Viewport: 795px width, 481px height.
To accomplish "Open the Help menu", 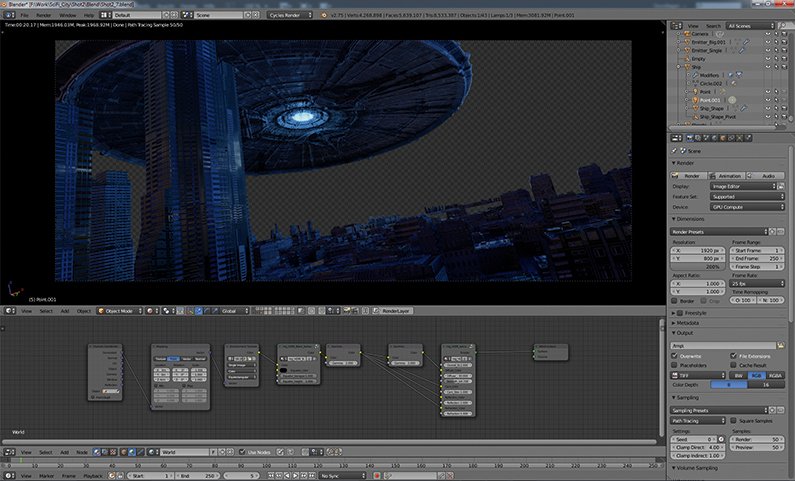I will coord(89,15).
